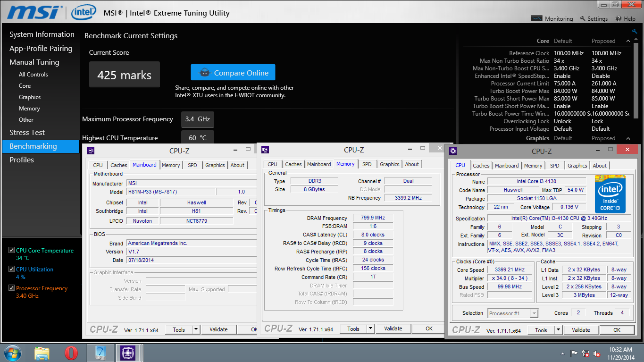The image size is (644, 362).
Task: Click Validate in Memory CPU-Z window
Action: tap(393, 328)
